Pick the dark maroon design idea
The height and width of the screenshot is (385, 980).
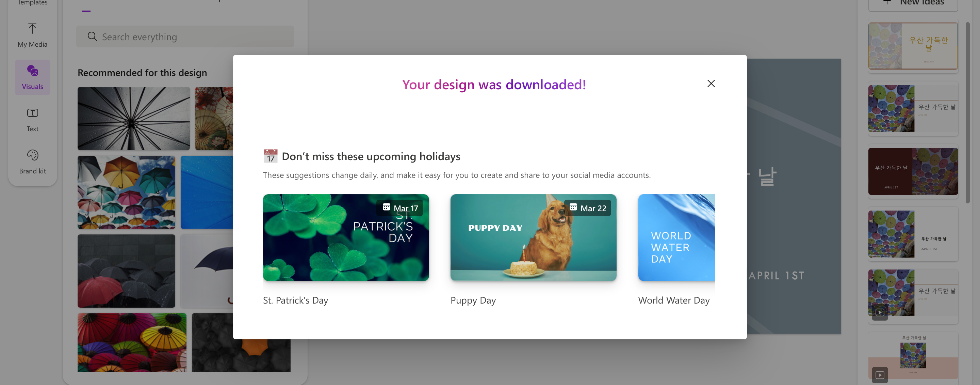point(913,171)
